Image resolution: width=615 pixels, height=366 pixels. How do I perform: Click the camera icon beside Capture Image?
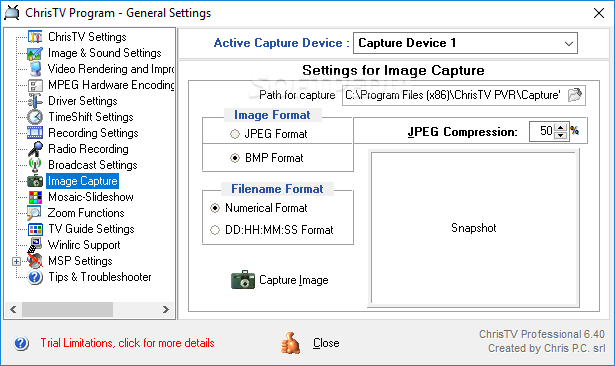click(x=243, y=280)
